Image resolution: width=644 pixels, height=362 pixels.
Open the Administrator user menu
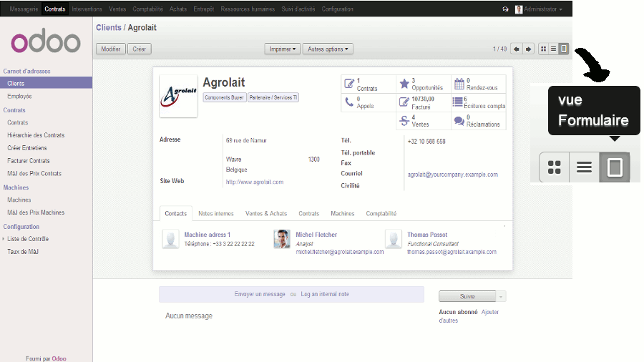pos(539,9)
